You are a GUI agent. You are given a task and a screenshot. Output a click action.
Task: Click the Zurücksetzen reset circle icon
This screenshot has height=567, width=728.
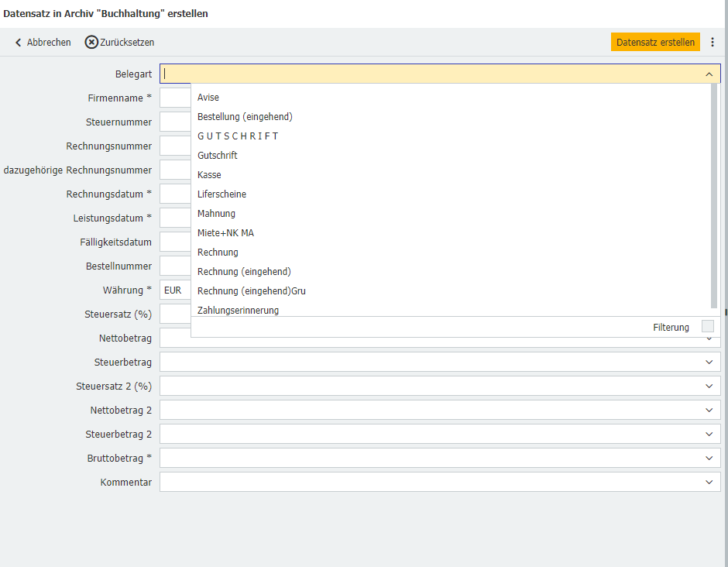tap(91, 43)
